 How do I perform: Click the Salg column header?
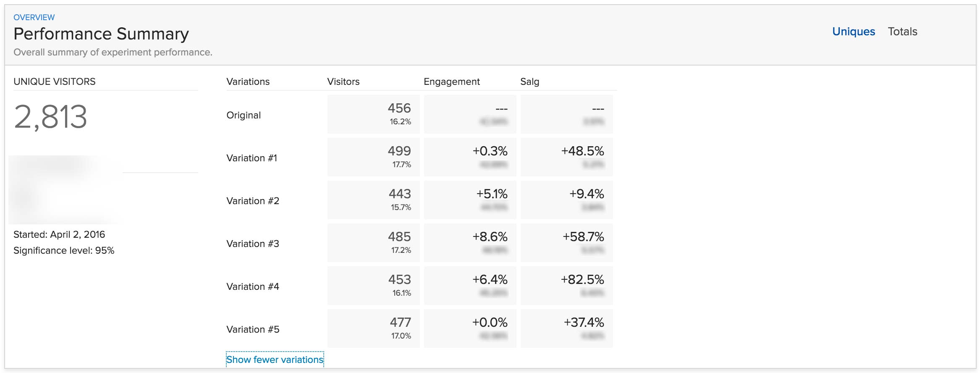[530, 81]
